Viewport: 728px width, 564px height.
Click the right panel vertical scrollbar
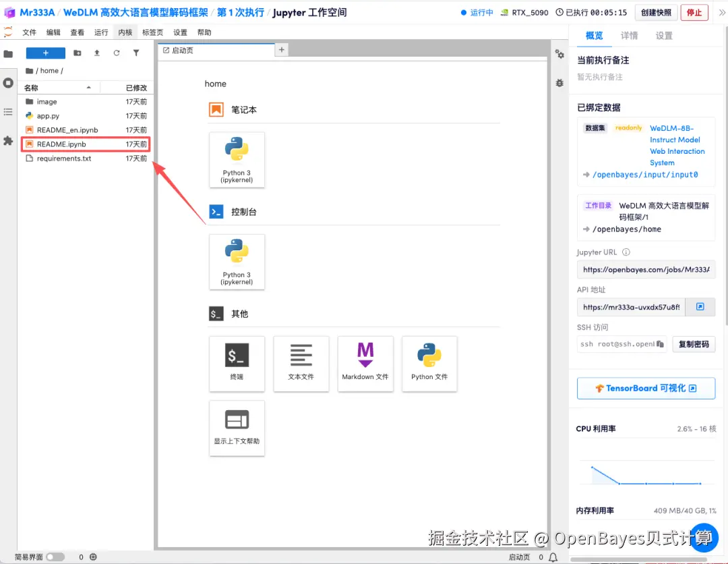726,177
